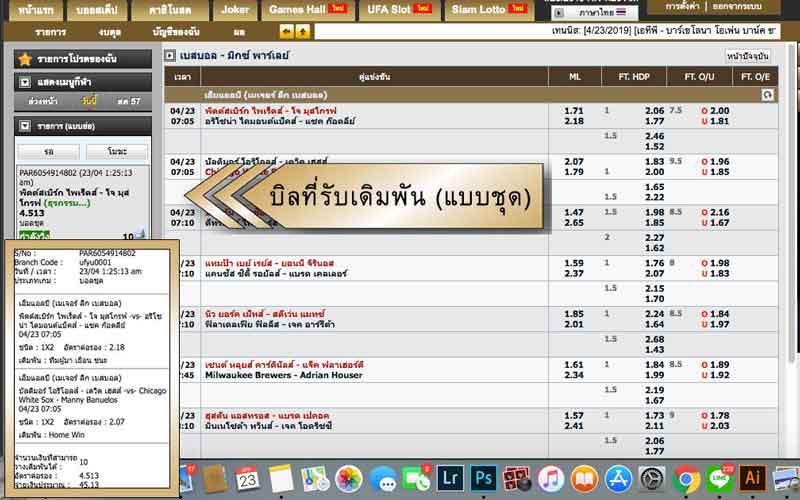Open the UFA Slot tab
The image size is (800, 500).
399,10
